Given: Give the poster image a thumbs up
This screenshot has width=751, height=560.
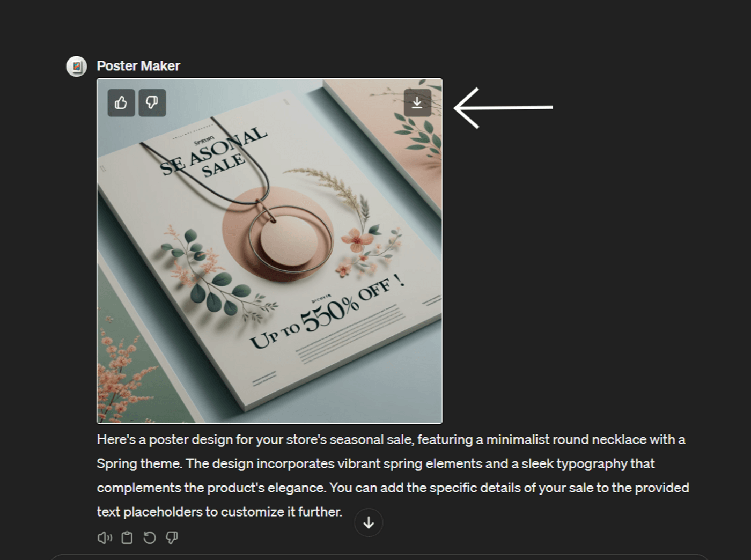Looking at the screenshot, I should 121,102.
